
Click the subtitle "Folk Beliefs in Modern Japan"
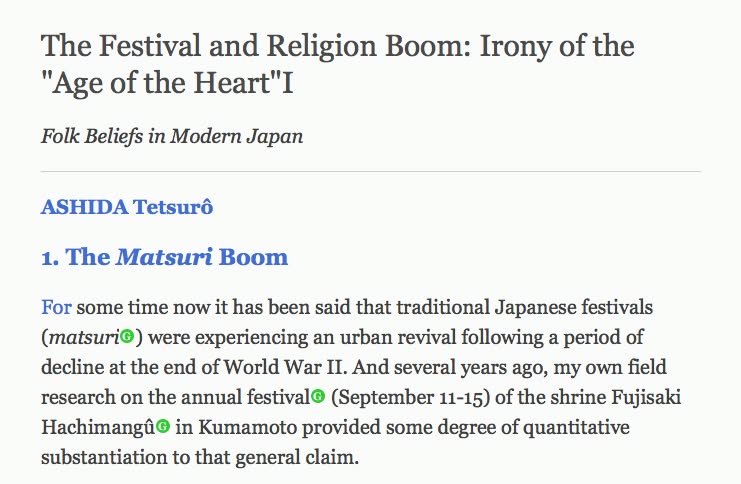click(x=172, y=136)
